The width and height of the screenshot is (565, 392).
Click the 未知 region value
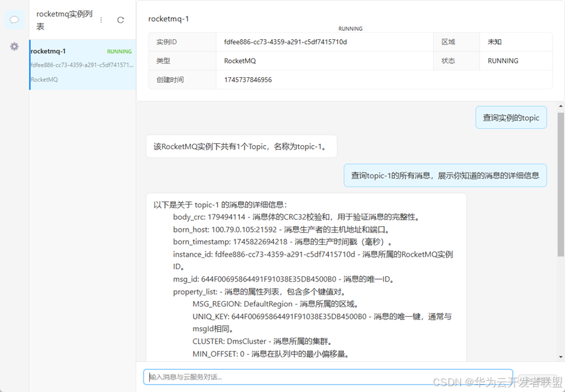pos(494,42)
